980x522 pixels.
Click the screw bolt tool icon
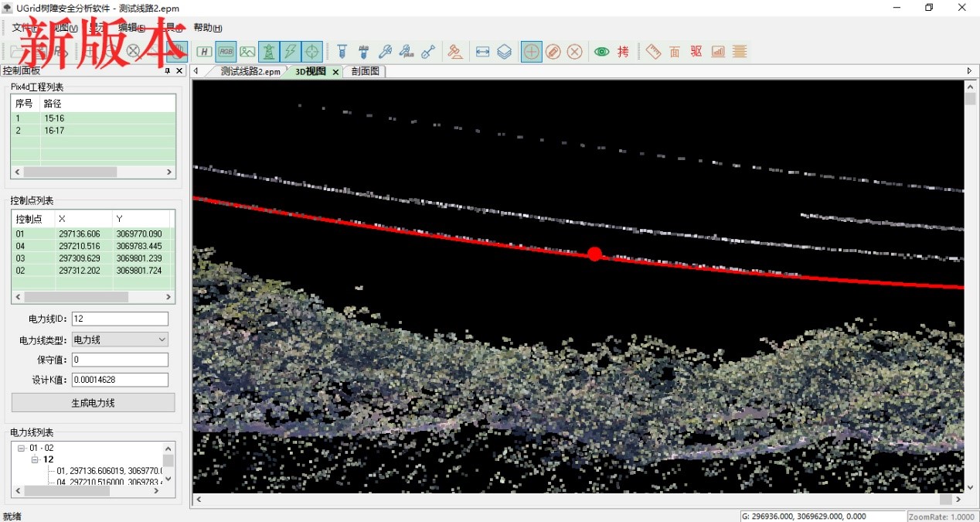pyautogui.click(x=342, y=52)
